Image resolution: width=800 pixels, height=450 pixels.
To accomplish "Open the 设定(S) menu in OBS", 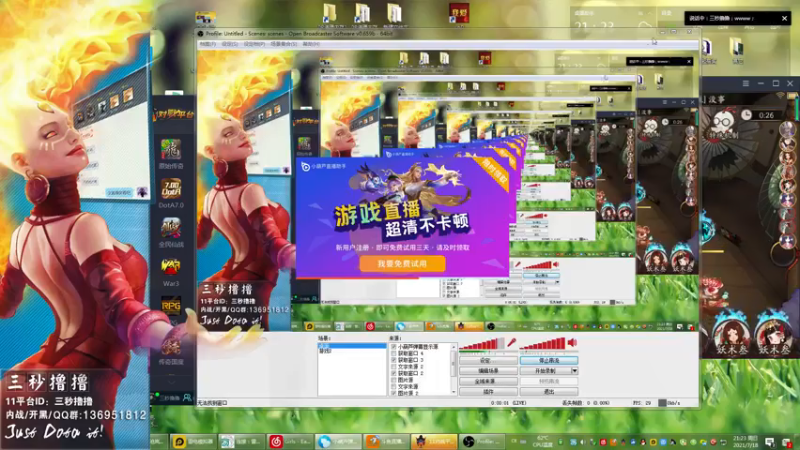I will tap(230, 44).
